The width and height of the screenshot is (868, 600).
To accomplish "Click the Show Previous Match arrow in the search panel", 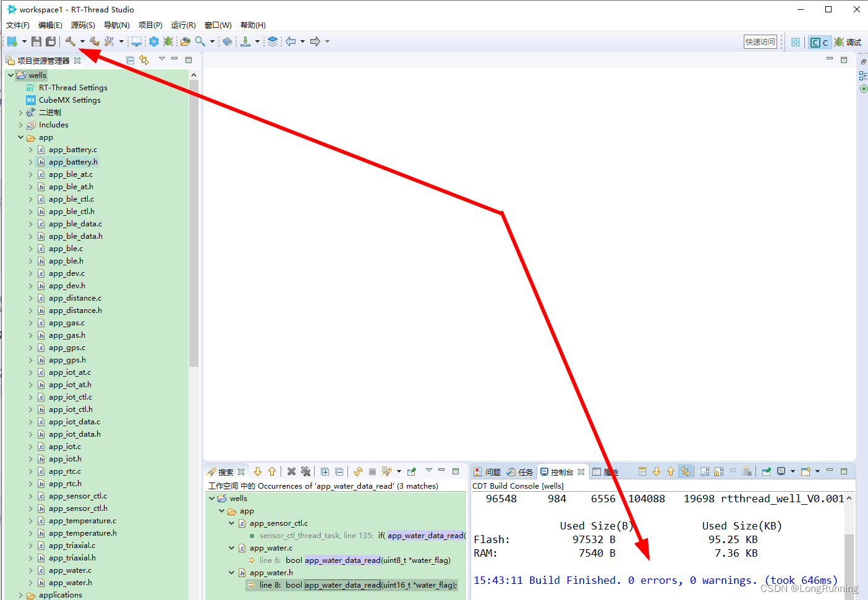I will pyautogui.click(x=272, y=471).
